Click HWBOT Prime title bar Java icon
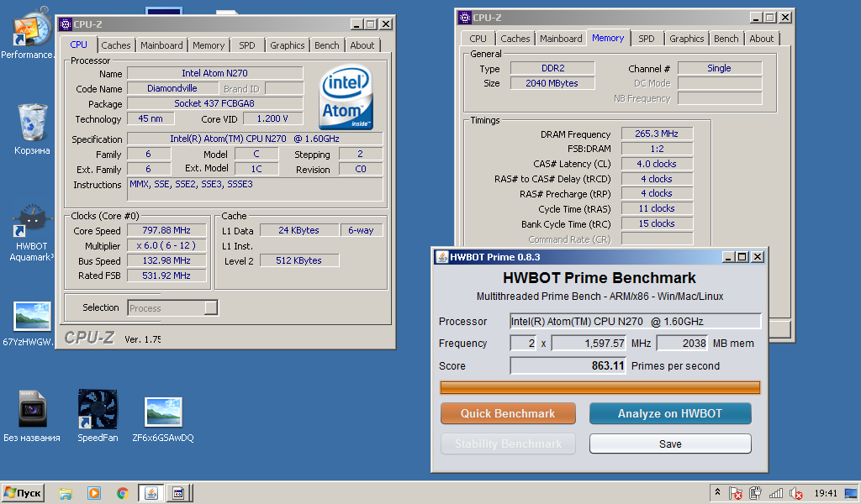 point(442,257)
